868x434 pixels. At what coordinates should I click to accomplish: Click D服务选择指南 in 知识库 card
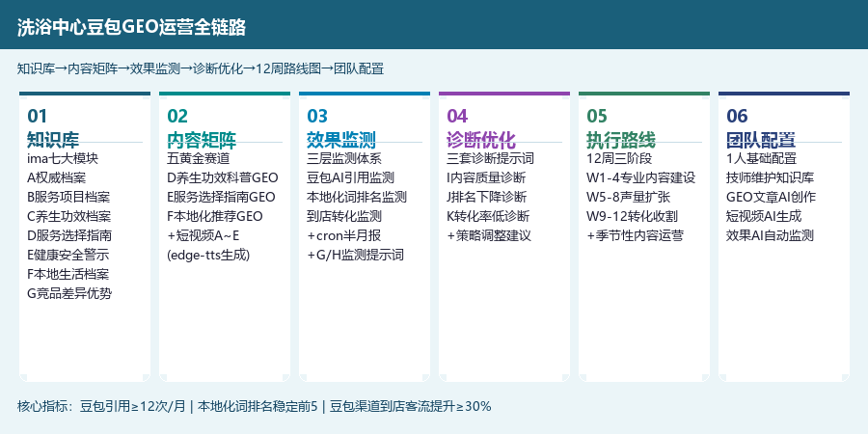(x=69, y=236)
